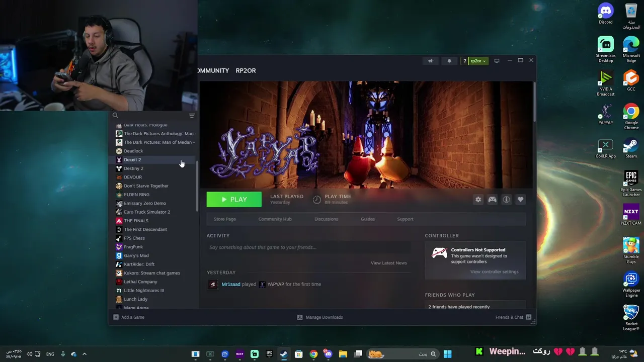Open the Store Page tab

coord(224,219)
